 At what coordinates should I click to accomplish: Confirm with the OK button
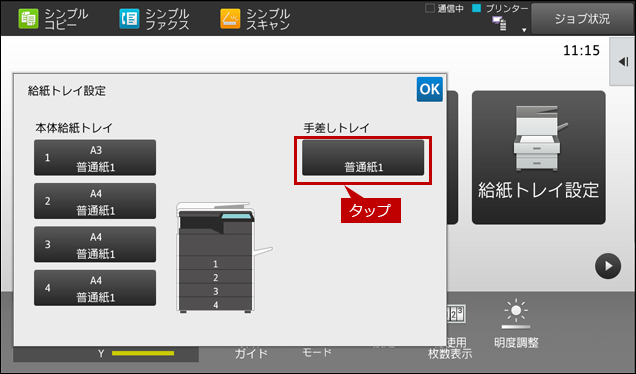tap(430, 89)
